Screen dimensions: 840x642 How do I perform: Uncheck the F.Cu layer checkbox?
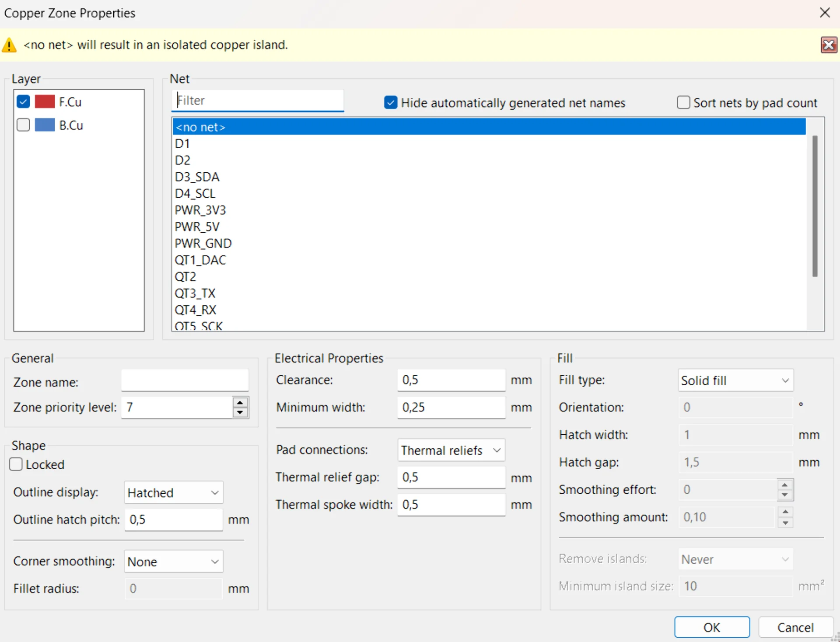click(x=23, y=102)
